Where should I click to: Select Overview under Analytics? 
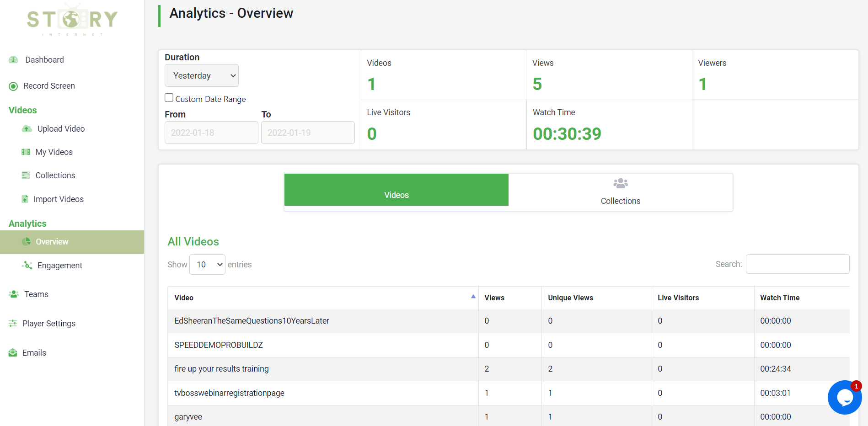tap(72, 242)
